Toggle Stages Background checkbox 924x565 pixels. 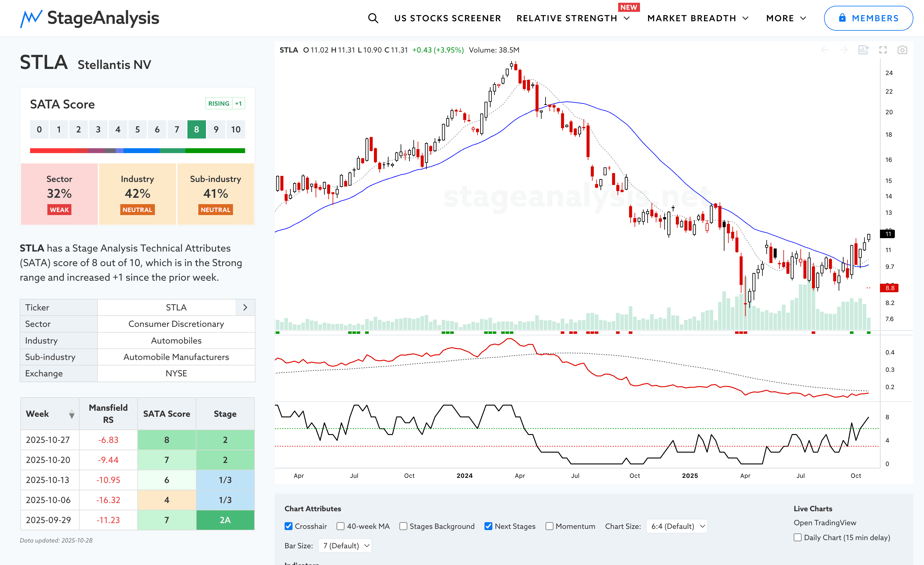[x=403, y=526]
